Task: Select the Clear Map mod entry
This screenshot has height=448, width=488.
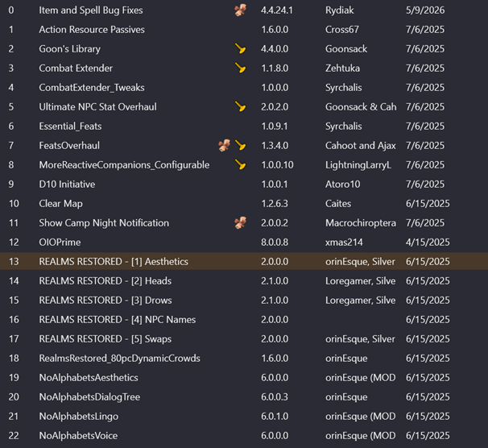Action: click(244, 203)
